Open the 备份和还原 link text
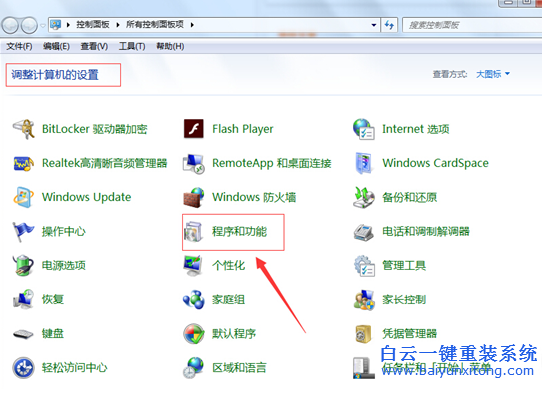The image size is (542, 396). click(x=410, y=197)
